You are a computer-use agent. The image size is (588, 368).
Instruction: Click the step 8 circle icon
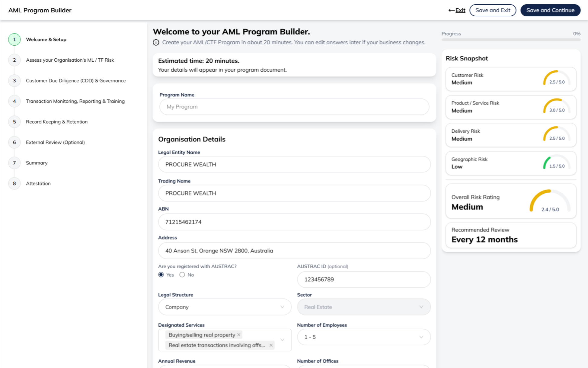coord(14,183)
